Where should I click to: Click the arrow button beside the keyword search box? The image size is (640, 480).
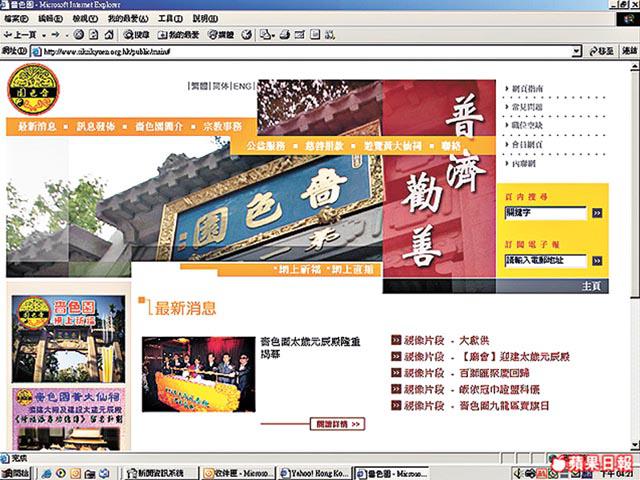(x=597, y=213)
